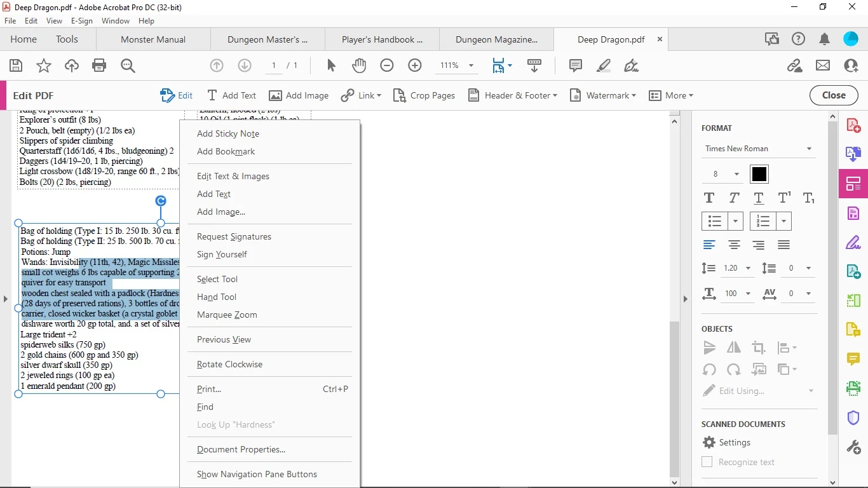Open the black font color swatch

click(x=759, y=174)
